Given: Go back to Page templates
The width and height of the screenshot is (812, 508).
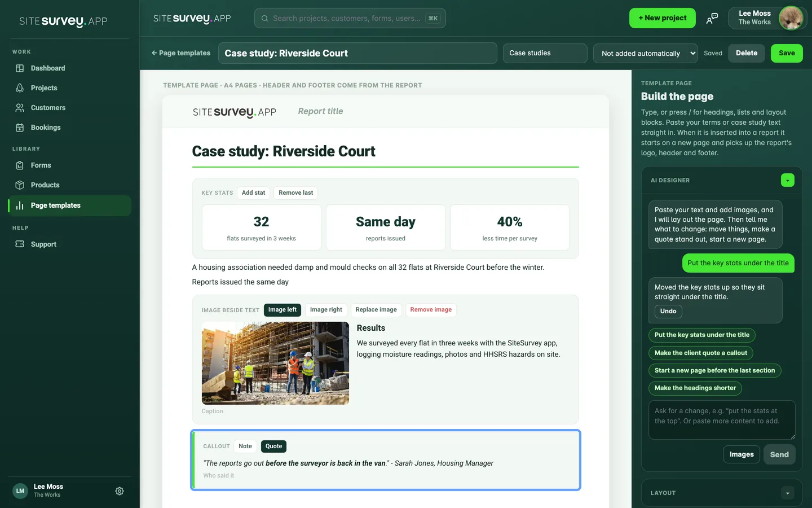Looking at the screenshot, I should coord(180,53).
